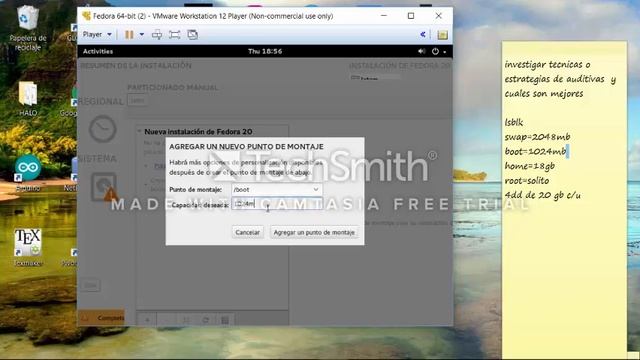
Task: Select the Texmaker desktop shortcut
Action: (x=28, y=247)
